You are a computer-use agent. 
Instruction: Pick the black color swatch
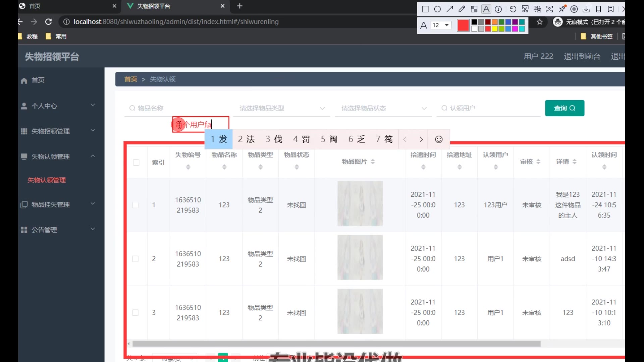coord(474,22)
